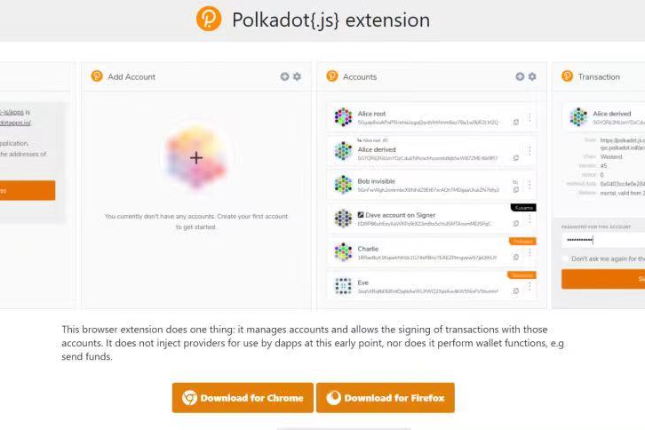Copy the Alice root account address
Screen dimensions: 645x430
coord(516,122)
